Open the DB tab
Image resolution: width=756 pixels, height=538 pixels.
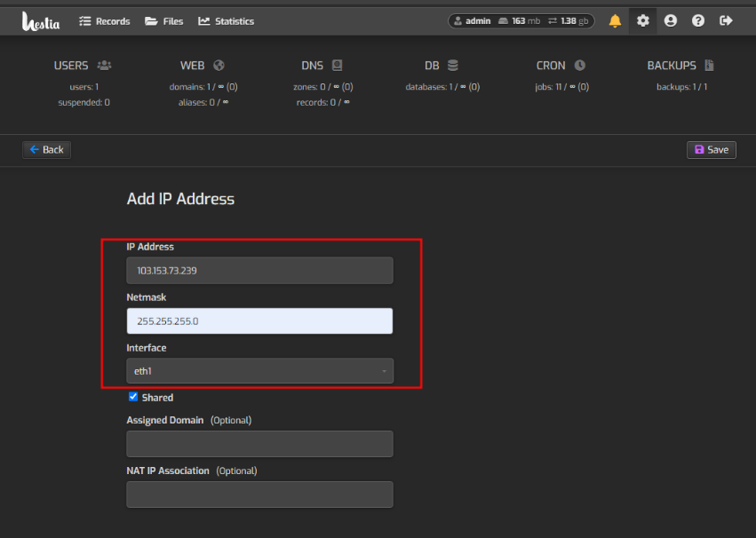tap(442, 66)
